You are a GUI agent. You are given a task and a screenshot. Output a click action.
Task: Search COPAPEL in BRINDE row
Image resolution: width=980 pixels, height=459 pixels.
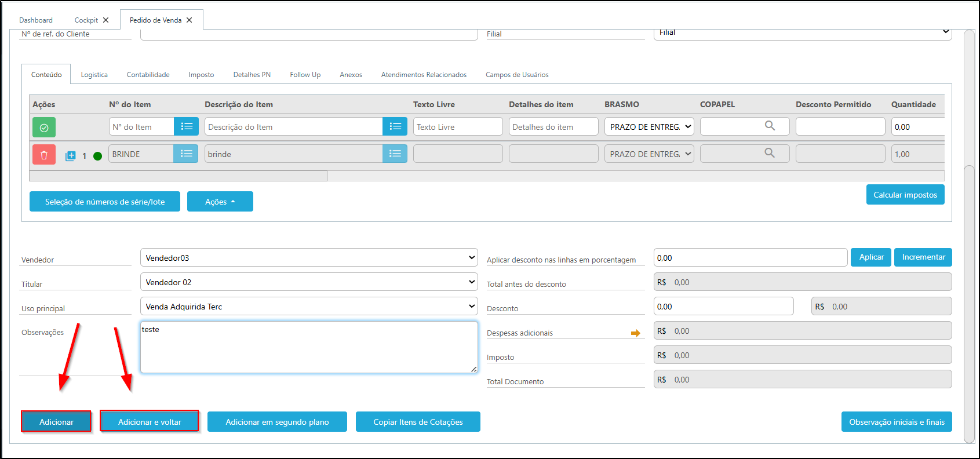tap(770, 153)
